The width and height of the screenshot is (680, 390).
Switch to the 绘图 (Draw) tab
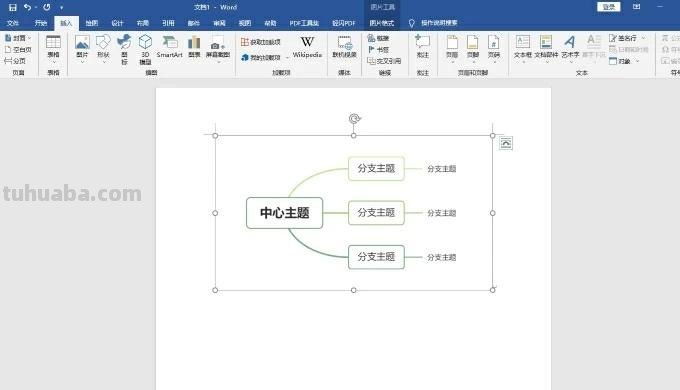[92, 23]
